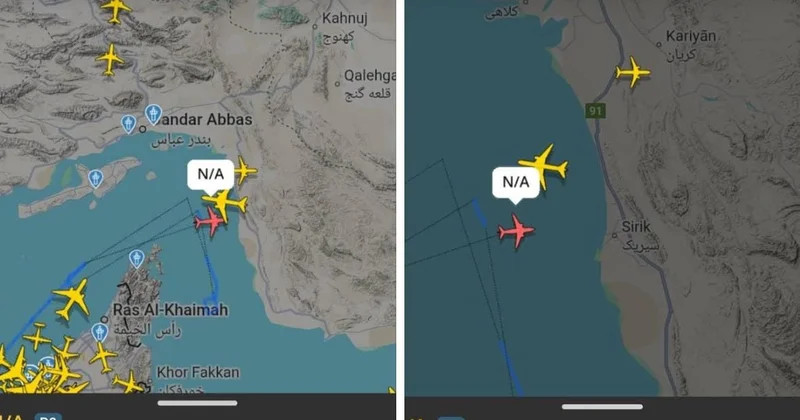The image size is (800, 420).
Task: Select the second yellow plane below the top one
Action: point(110,60)
